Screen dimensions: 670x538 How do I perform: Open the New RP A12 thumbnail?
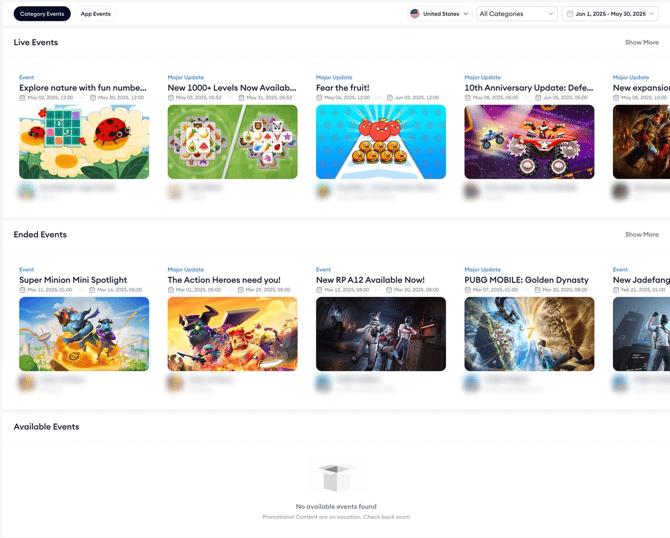pos(381,334)
